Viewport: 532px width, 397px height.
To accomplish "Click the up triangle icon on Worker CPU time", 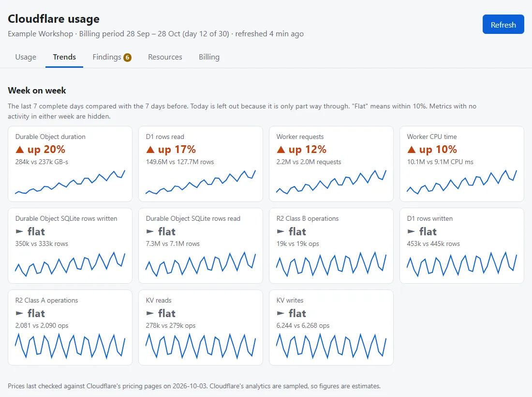I will (x=412, y=150).
